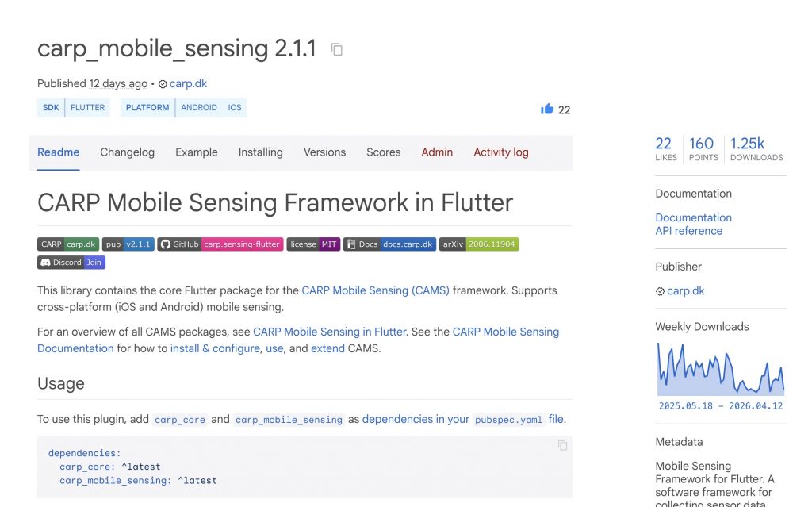This screenshot has width=812, height=507.
Task: Open the API reference link
Action: pos(688,231)
